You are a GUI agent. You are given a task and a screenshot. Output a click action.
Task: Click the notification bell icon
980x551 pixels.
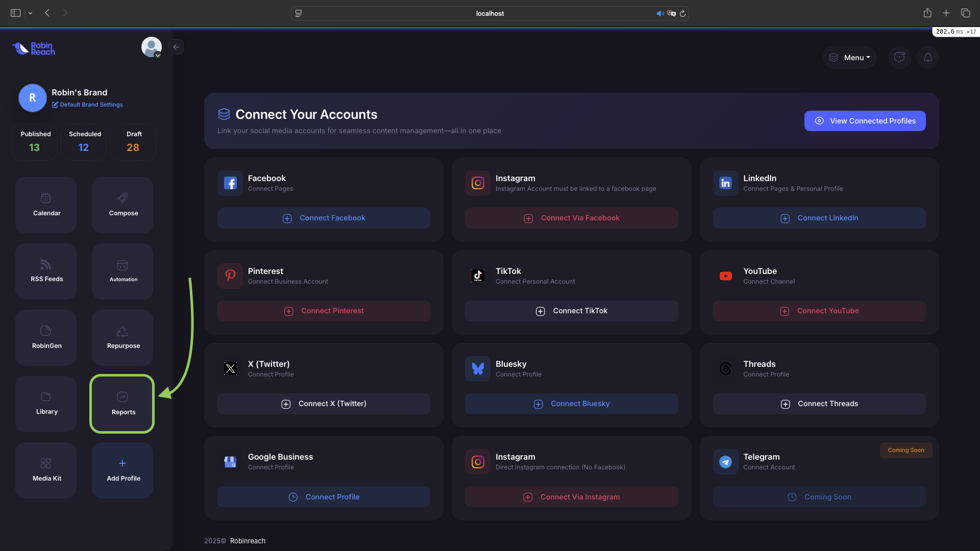(927, 58)
